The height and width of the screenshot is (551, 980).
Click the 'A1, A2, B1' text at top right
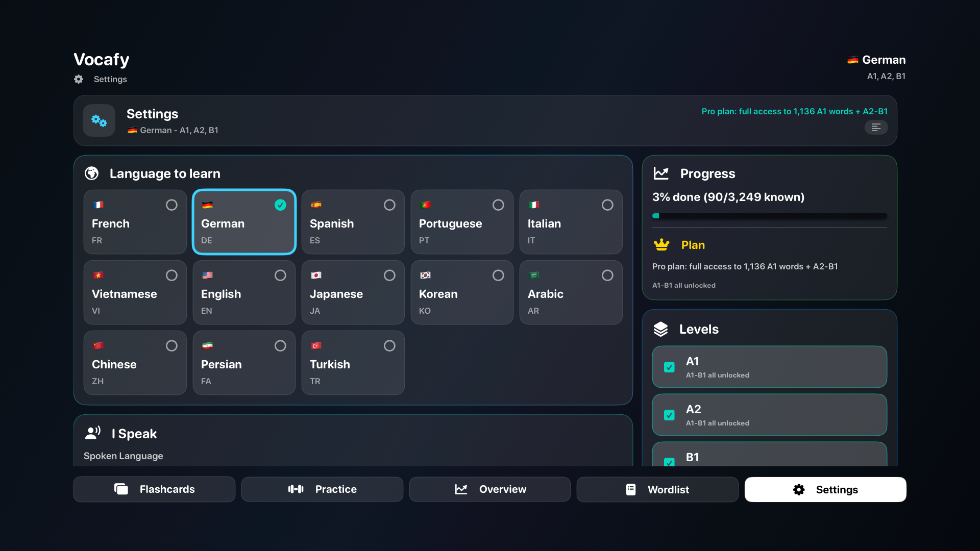point(886,76)
